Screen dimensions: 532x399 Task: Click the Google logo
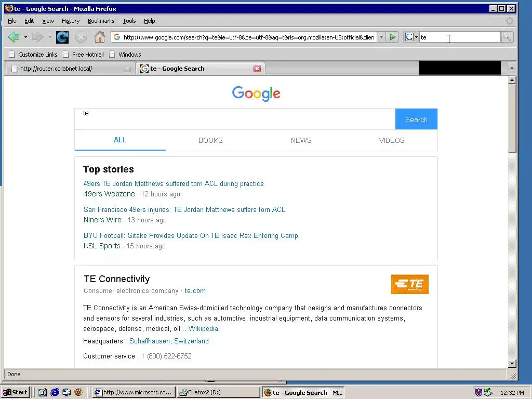[x=256, y=94]
